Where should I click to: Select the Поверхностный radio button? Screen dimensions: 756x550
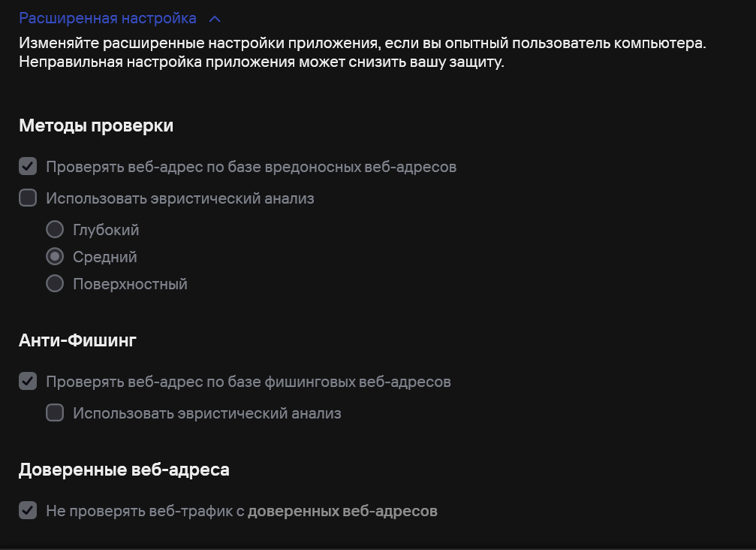point(55,283)
